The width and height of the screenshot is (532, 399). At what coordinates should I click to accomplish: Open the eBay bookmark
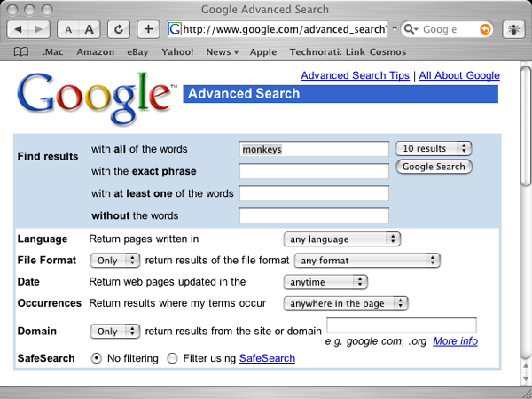click(137, 52)
